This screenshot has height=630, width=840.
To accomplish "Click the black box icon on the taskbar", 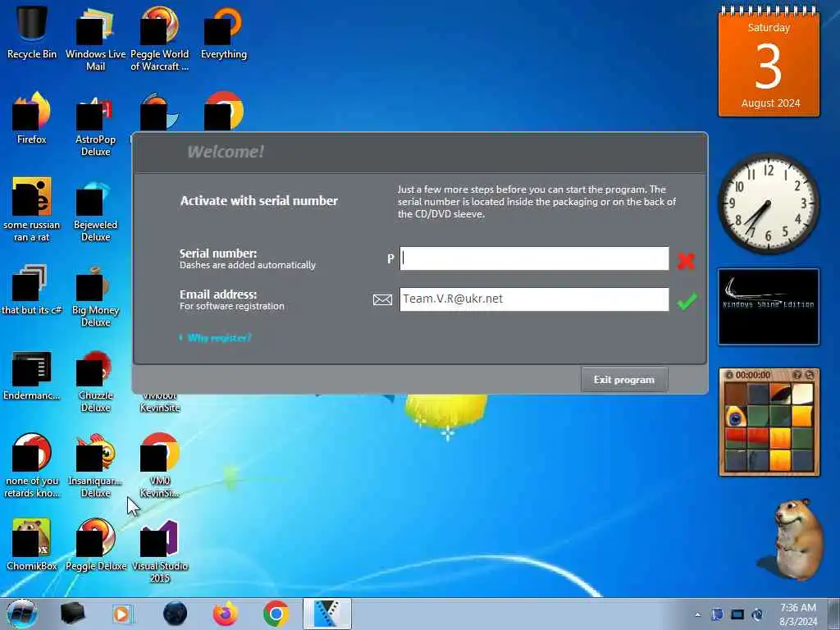I will coord(73,614).
